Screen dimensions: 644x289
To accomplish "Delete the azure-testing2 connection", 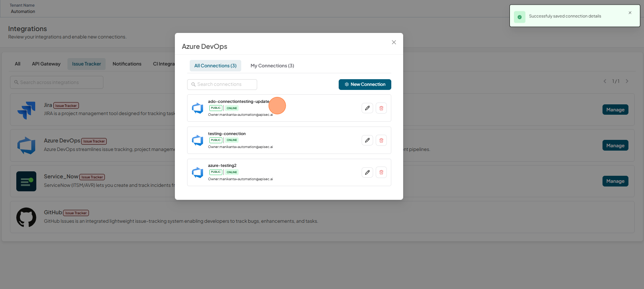I will click(381, 172).
